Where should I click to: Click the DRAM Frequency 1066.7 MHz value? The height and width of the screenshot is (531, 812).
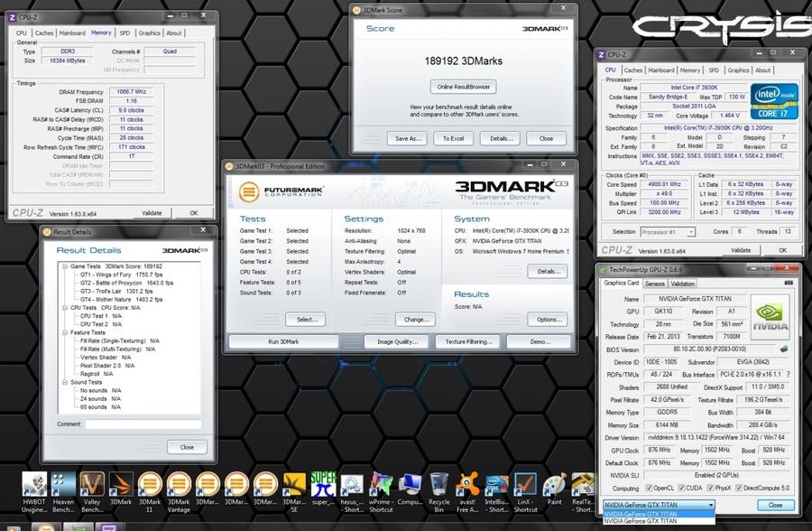pyautogui.click(x=131, y=92)
